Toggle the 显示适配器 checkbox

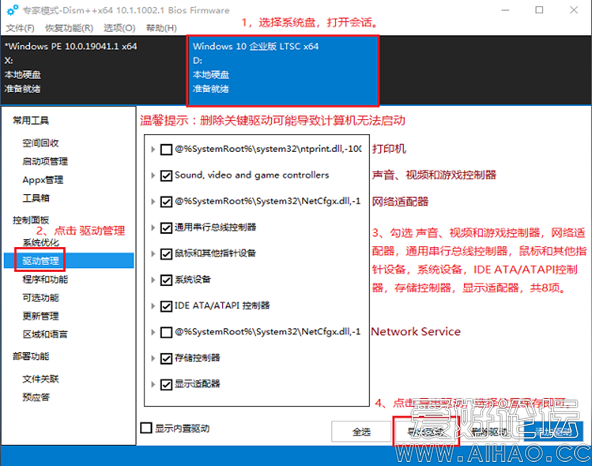pyautogui.click(x=166, y=384)
